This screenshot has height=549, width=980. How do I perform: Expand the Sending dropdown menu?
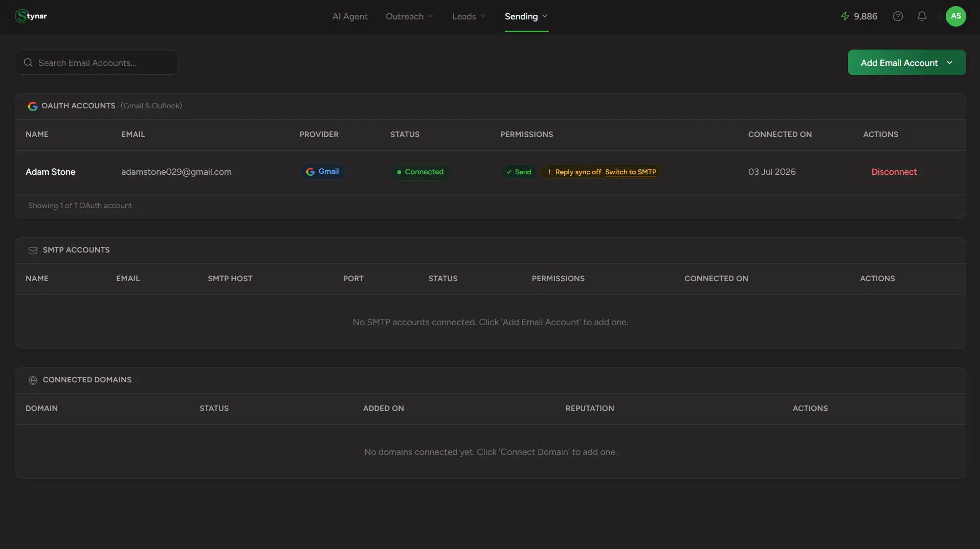click(526, 16)
